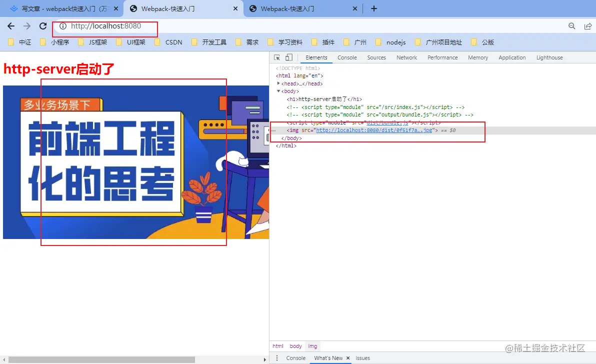The width and height of the screenshot is (596, 364).
Task: Click the zoom magnifier icon in the address bar
Action: [x=571, y=26]
